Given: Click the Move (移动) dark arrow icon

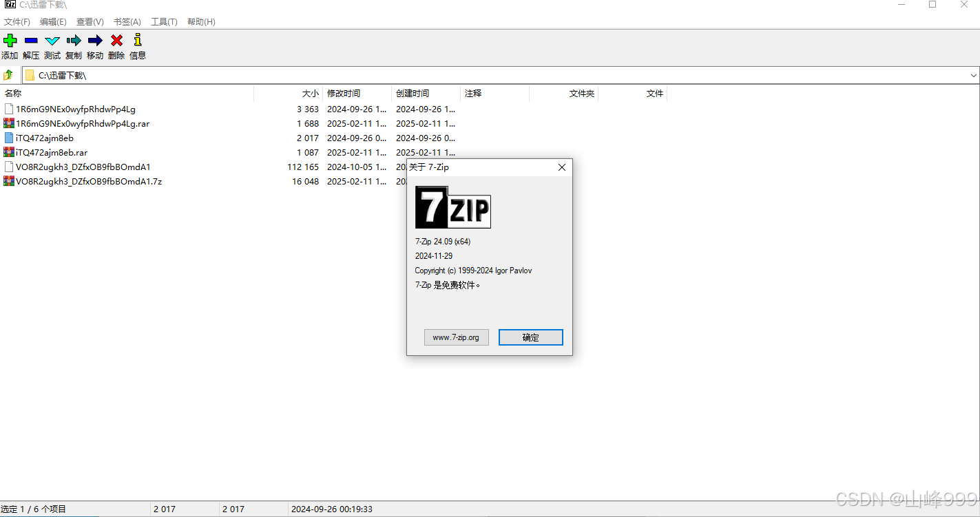Looking at the screenshot, I should click(x=95, y=41).
